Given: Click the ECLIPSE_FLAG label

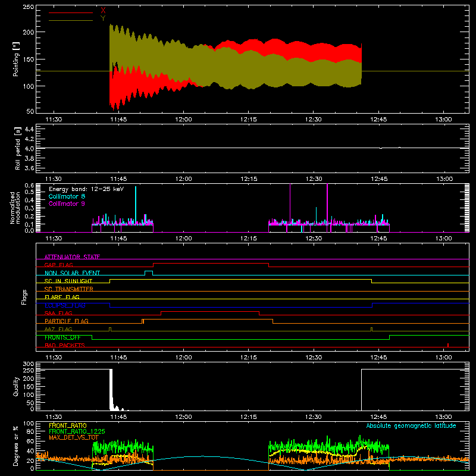Looking at the screenshot, I should [65, 305].
